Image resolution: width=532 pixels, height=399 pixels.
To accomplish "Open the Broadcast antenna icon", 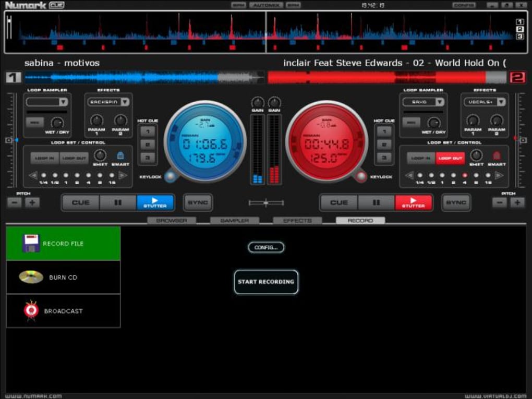I will click(31, 310).
